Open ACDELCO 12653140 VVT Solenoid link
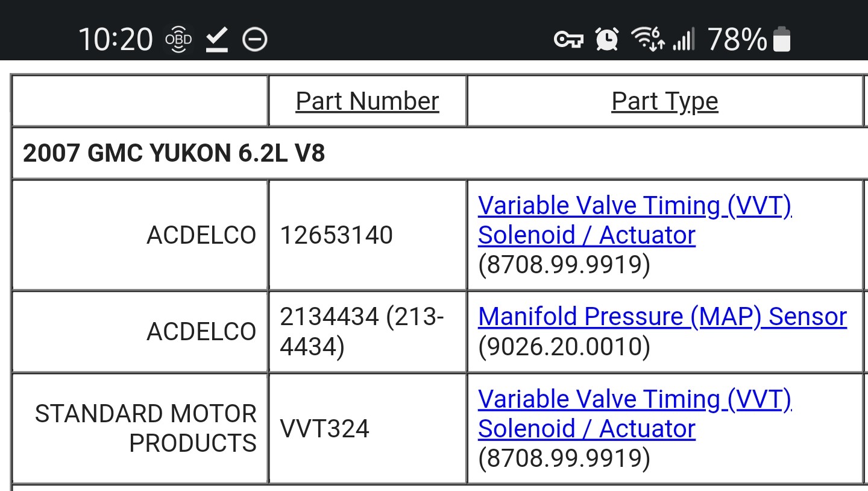Viewport: 868px width, 491px height. pyautogui.click(x=635, y=220)
